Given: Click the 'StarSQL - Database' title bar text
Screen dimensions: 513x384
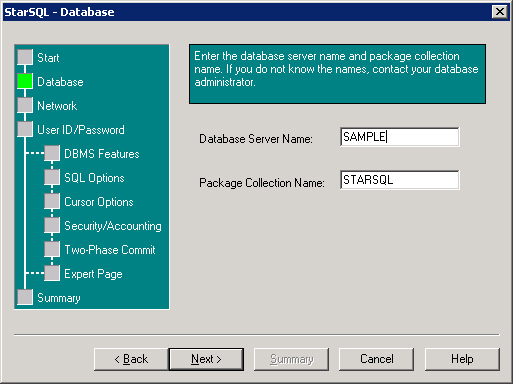Looking at the screenshot, I should click(x=59, y=12).
